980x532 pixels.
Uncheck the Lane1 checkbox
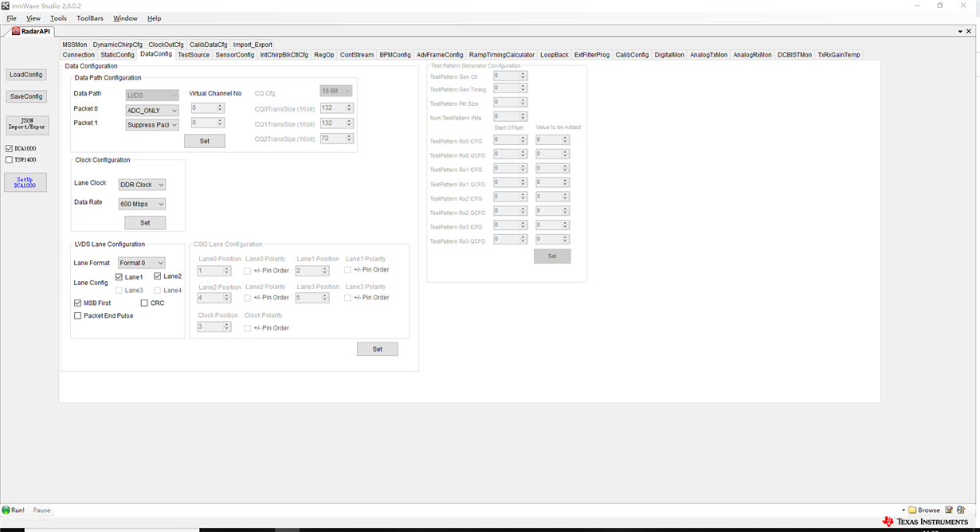(119, 277)
